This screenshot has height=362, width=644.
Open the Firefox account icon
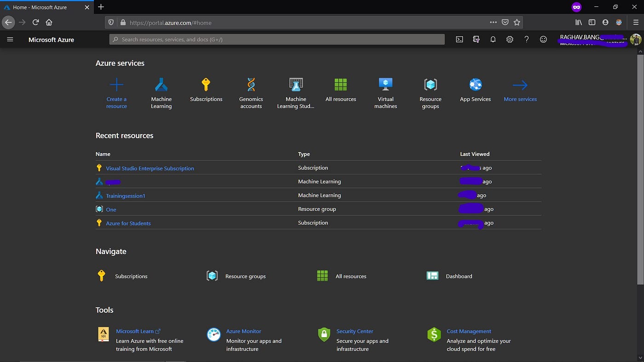click(x=605, y=22)
